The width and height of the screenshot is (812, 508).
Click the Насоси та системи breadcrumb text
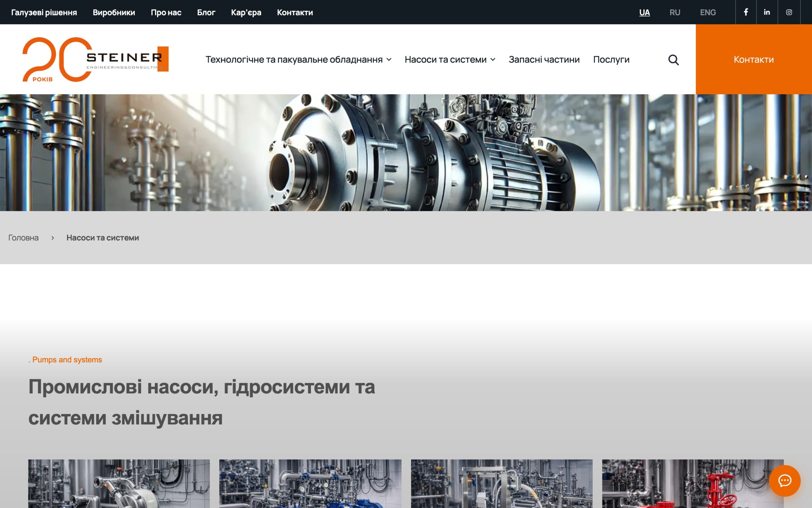click(x=103, y=237)
